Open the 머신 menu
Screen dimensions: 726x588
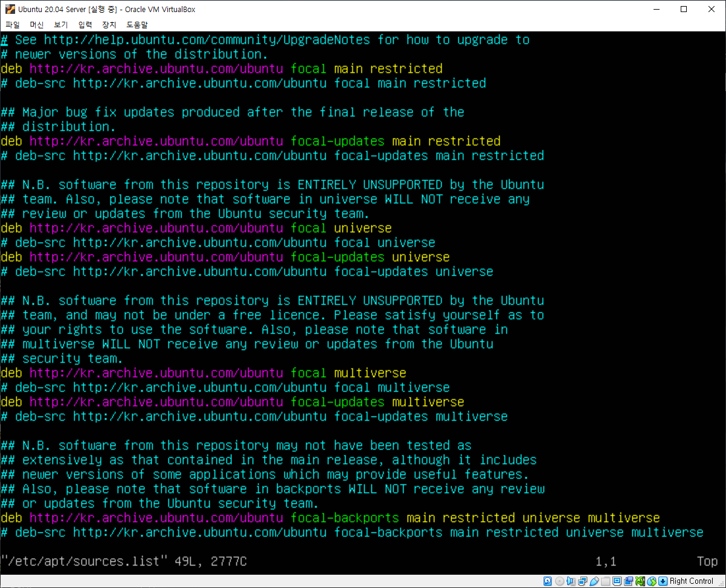tap(37, 25)
